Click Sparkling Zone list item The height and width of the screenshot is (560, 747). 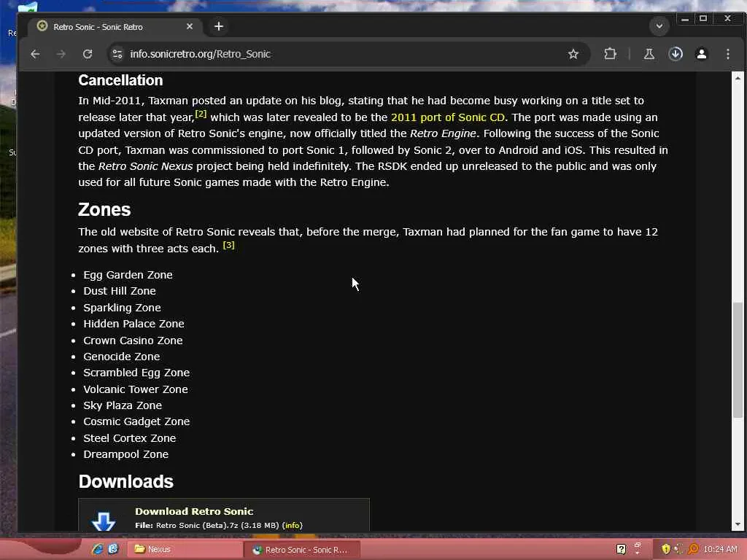pyautogui.click(x=122, y=308)
